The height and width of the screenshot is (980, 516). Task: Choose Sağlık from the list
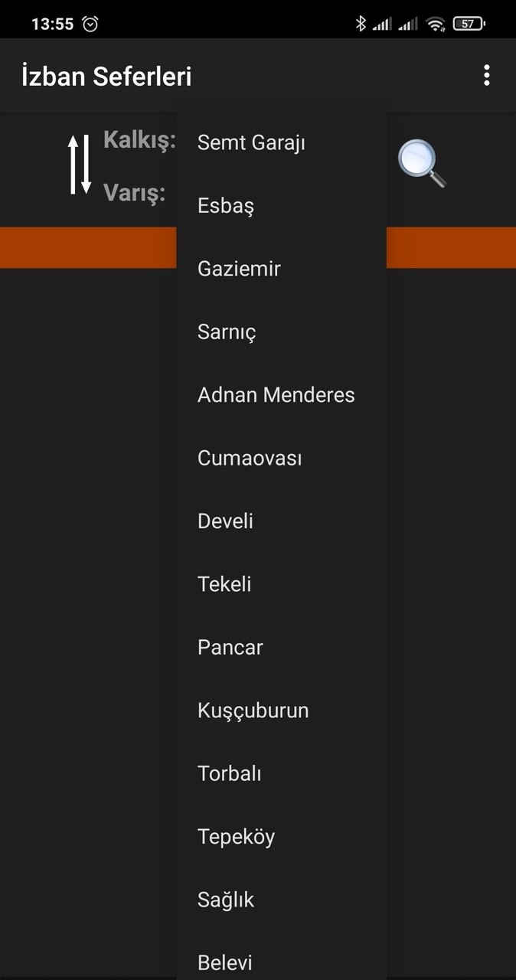[x=225, y=900]
